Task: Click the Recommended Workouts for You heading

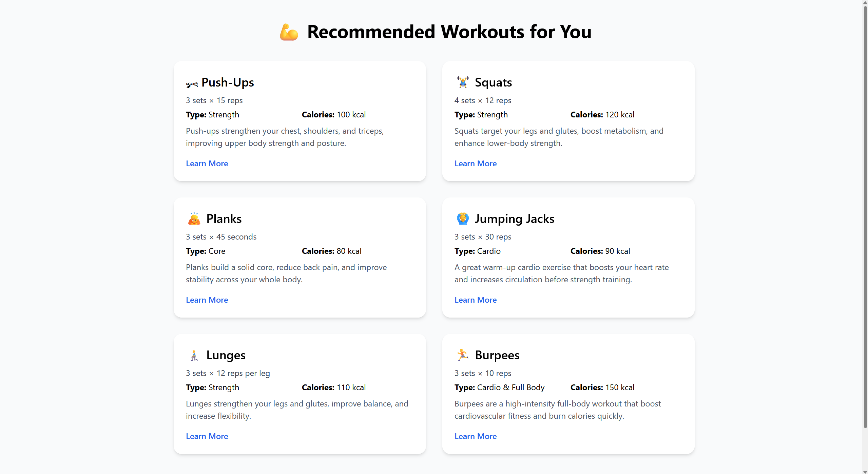Action: click(x=449, y=32)
